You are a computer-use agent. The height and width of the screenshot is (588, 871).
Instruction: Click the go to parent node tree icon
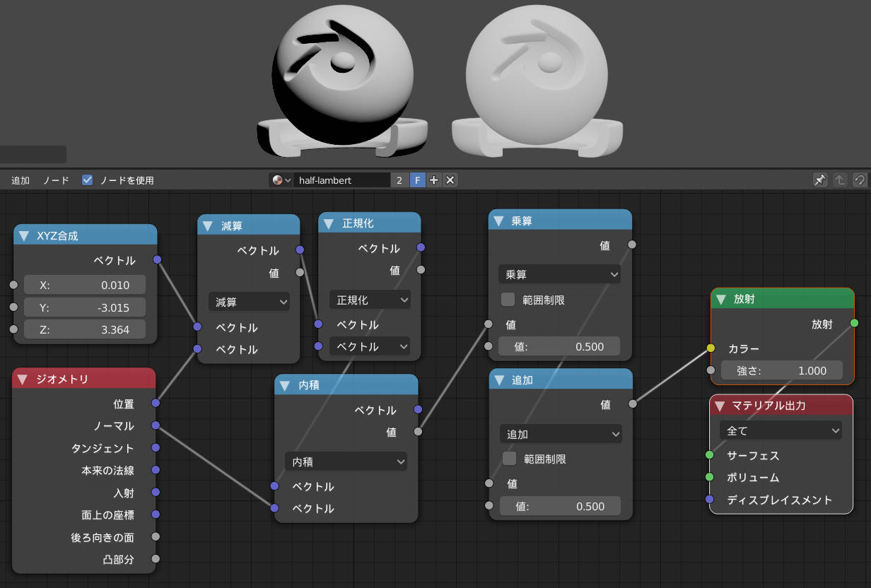point(840,180)
